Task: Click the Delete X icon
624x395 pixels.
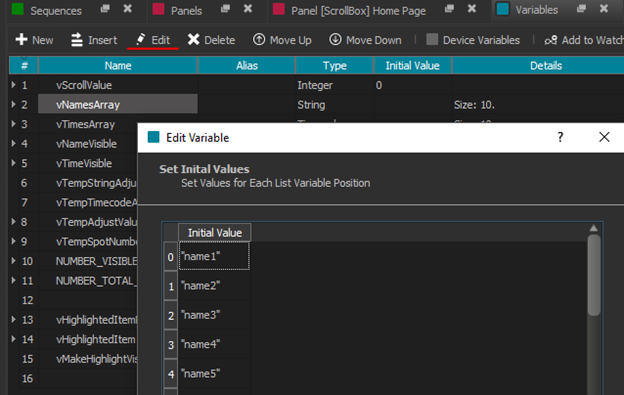Action: tap(193, 40)
